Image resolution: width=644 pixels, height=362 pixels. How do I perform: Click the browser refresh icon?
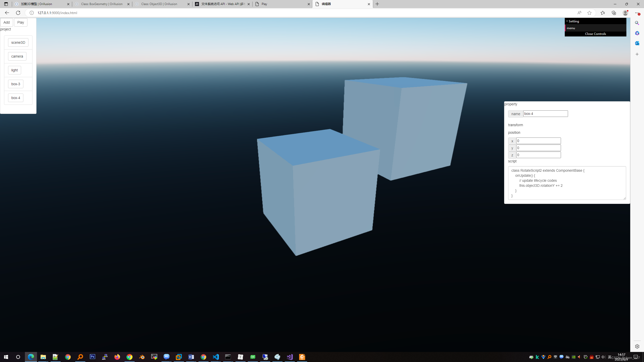[x=18, y=13]
